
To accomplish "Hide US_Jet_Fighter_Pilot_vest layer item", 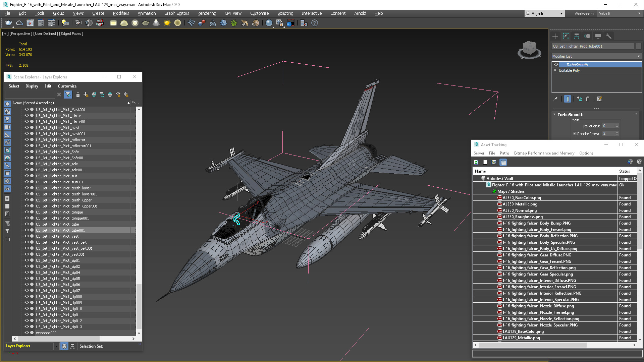I will pyautogui.click(x=26, y=236).
